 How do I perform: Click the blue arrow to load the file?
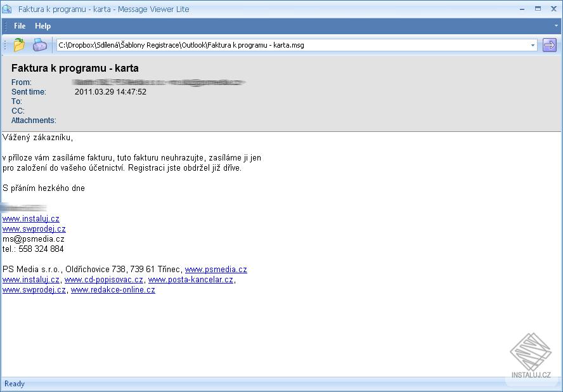(x=550, y=45)
